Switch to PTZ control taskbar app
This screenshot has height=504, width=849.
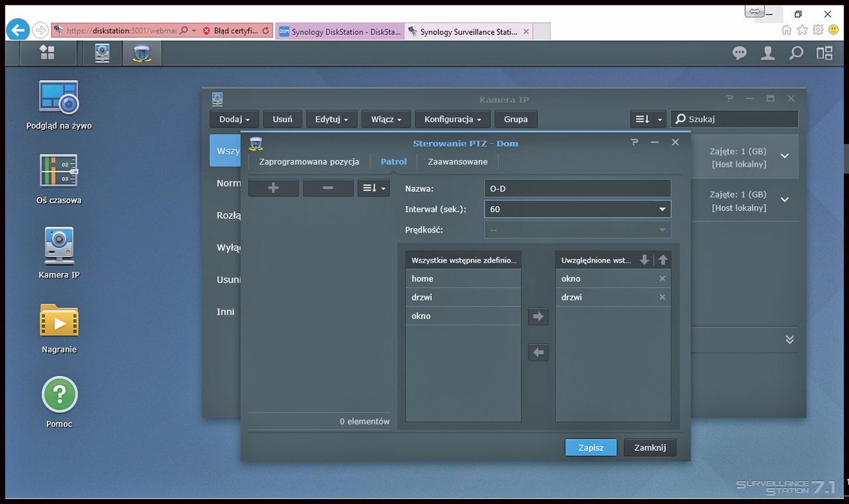click(141, 53)
